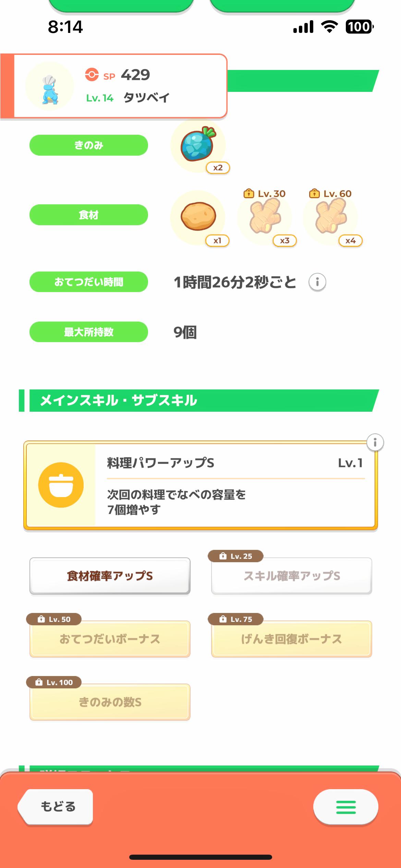Tap the potato ingredient icon
Viewport: 401px width, 868px height.
pos(198,217)
